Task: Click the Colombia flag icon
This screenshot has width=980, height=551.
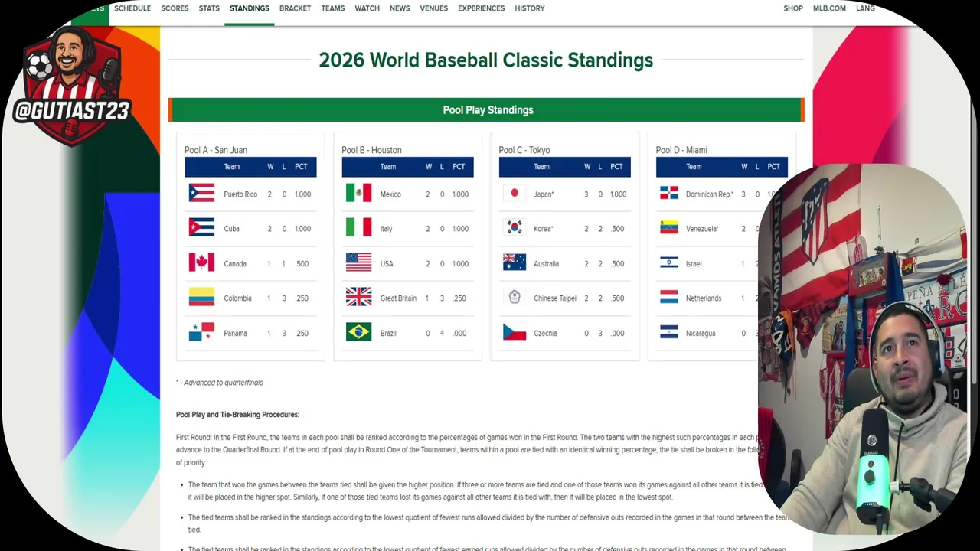Action: pos(201,297)
